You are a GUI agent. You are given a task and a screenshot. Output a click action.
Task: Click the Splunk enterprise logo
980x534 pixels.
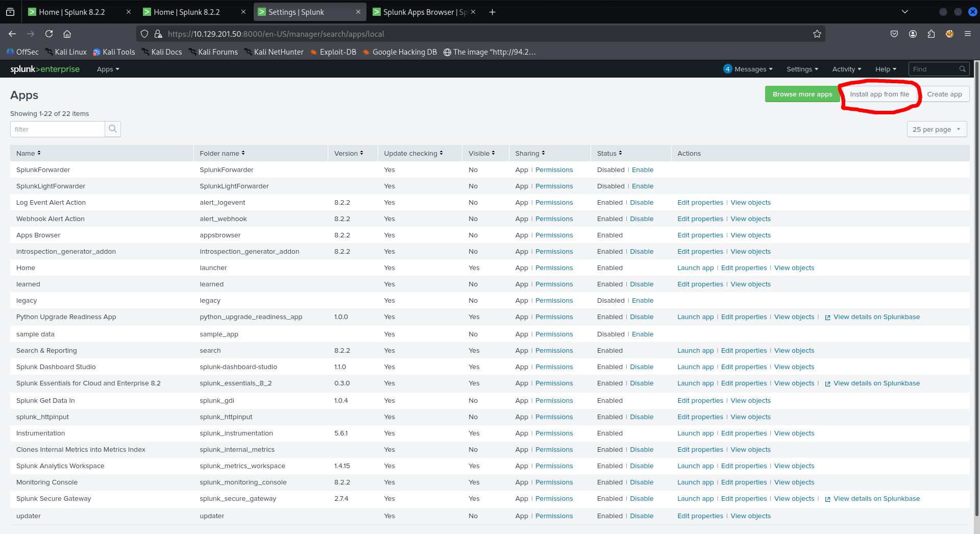45,69
